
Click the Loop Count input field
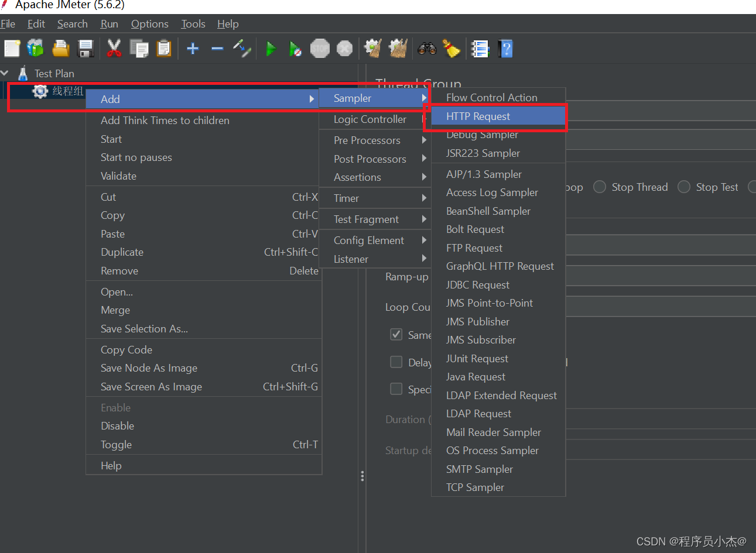(661, 306)
